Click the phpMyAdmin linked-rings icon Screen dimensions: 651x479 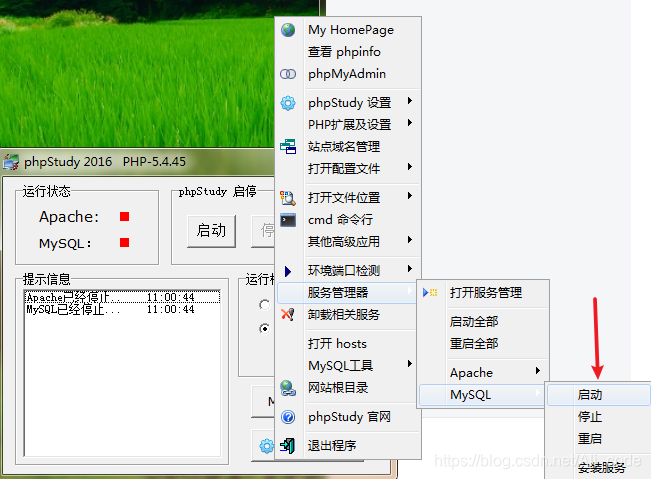click(x=288, y=74)
